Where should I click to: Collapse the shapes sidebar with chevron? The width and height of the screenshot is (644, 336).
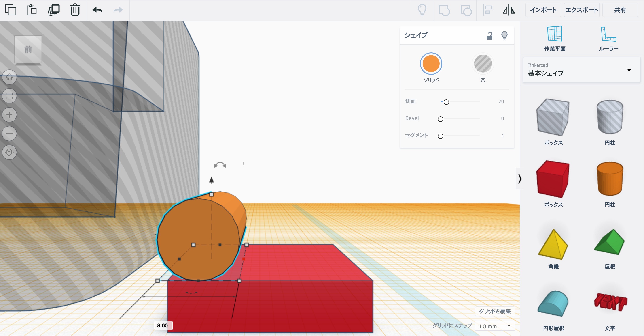pyautogui.click(x=519, y=179)
